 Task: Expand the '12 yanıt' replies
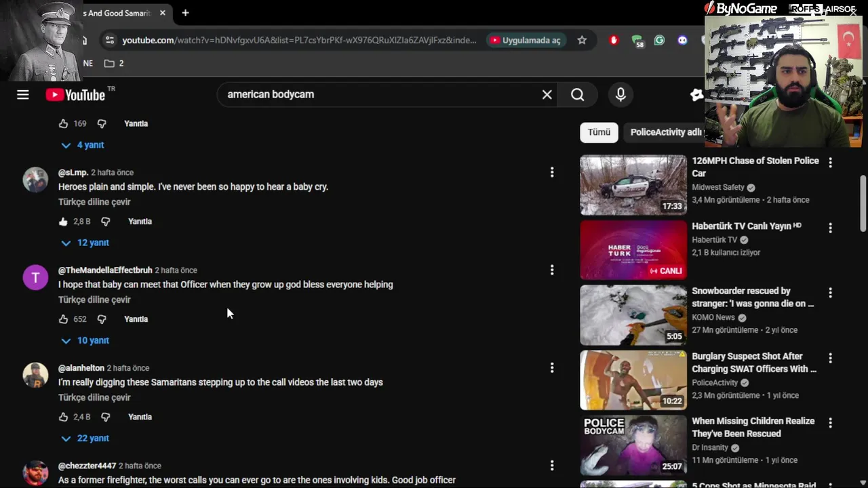point(85,243)
